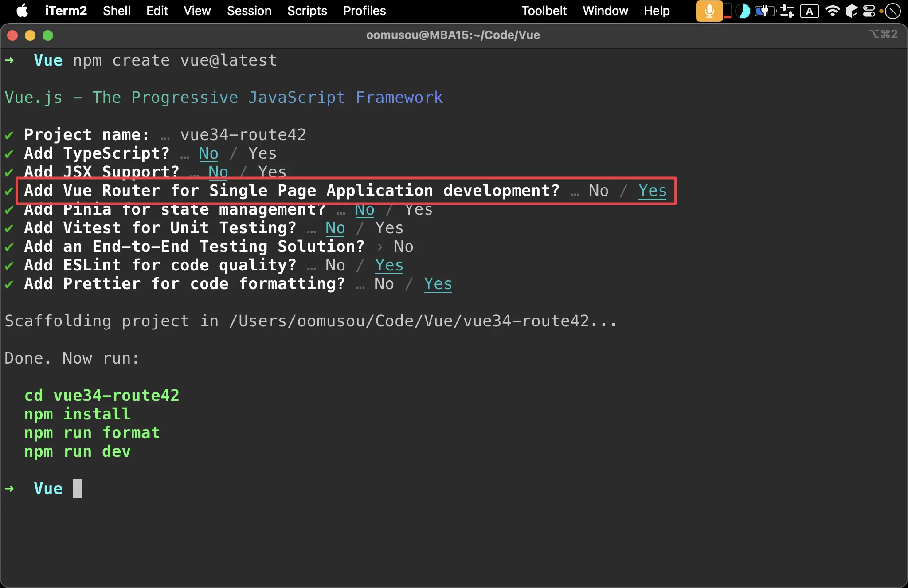908x588 pixels.
Task: Click the project name value vue34-route42
Action: [243, 134]
